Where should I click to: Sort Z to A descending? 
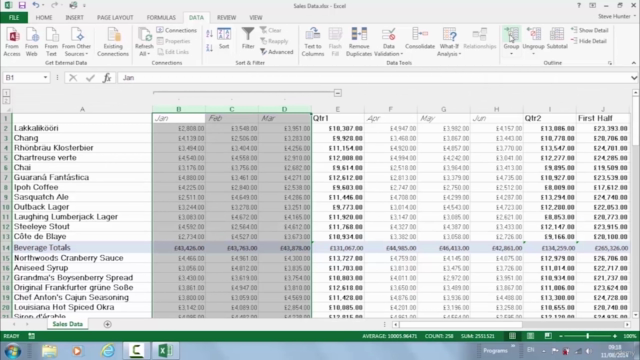[209, 48]
